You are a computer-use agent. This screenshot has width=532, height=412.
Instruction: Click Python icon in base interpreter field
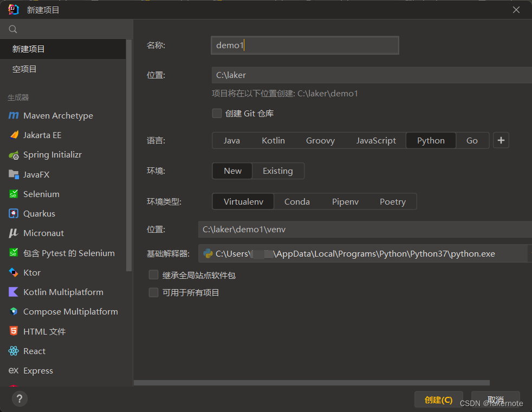click(x=207, y=254)
